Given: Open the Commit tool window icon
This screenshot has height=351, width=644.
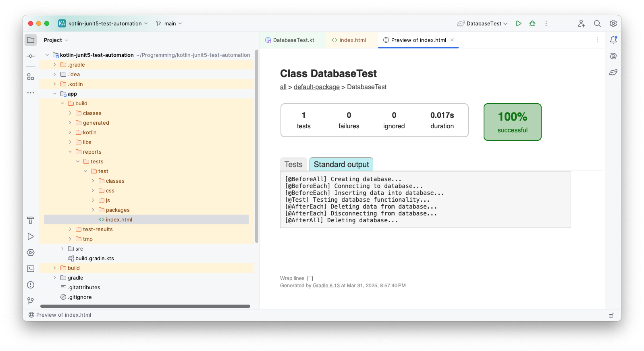Looking at the screenshot, I should (x=31, y=56).
